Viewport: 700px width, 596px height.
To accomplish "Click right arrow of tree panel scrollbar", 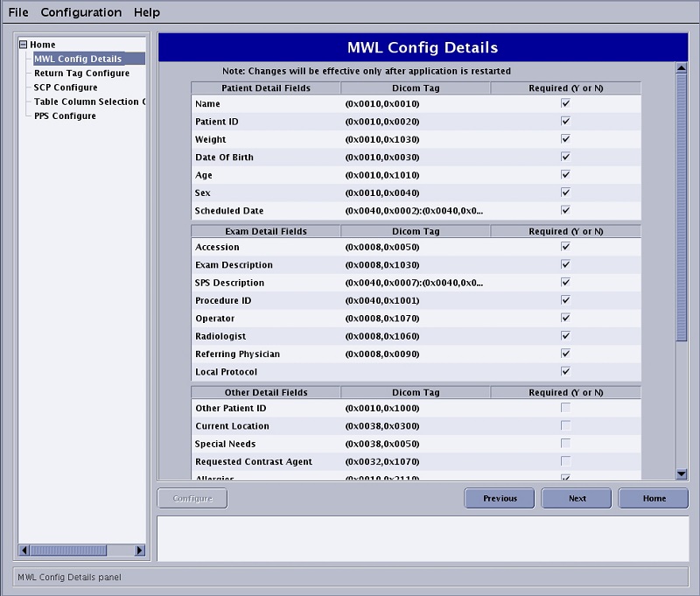I will pyautogui.click(x=139, y=550).
